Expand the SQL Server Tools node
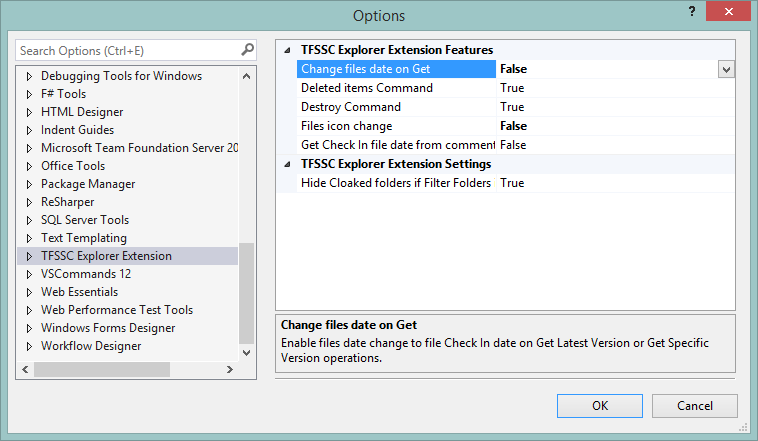Viewport: 758px width, 441px height. tap(29, 220)
